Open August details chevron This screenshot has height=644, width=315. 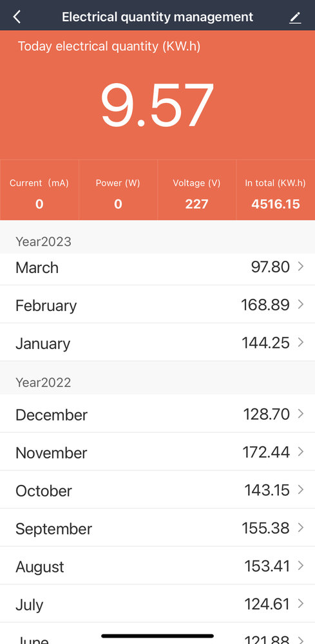(x=301, y=565)
